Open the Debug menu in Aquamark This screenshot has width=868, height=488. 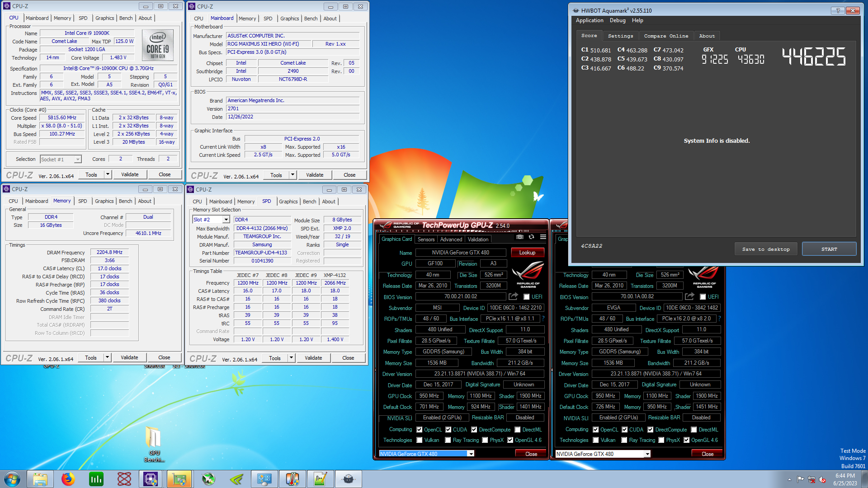click(618, 20)
